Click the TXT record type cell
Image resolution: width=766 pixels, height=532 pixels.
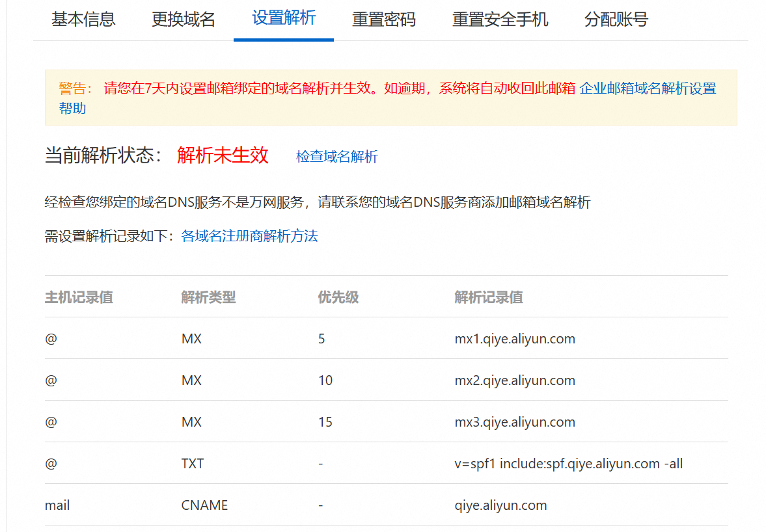click(193, 464)
